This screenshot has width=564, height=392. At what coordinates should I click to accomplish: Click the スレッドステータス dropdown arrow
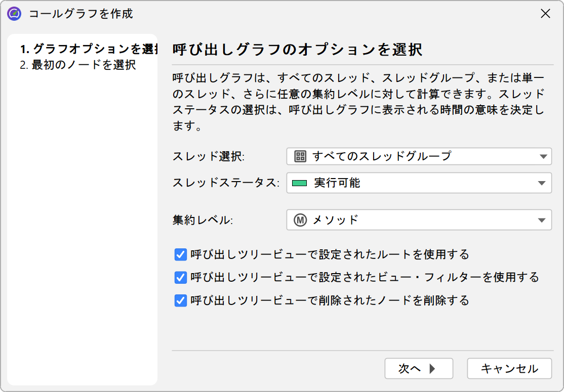(543, 184)
